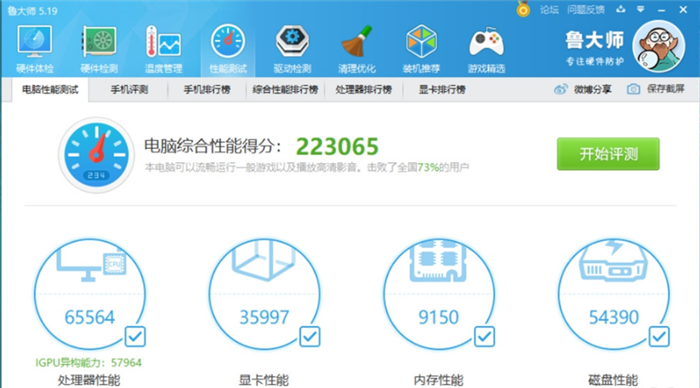The image size is (700, 388).
Task: Click the 显卡性能 label
Action: (264, 380)
